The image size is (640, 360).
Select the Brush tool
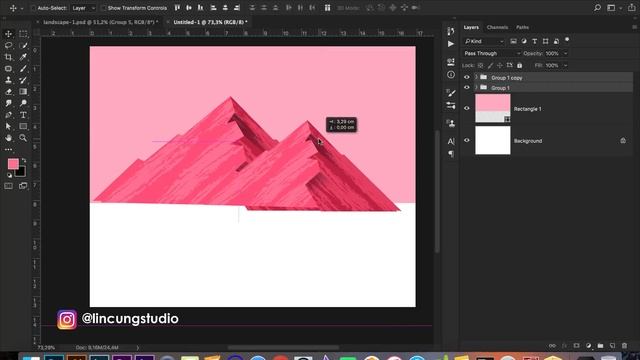tap(23, 69)
